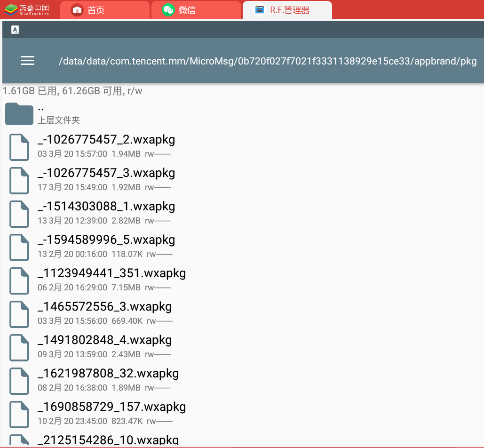This screenshot has height=448, width=484.
Task: Select file _1491802848_4.wxapkg
Action: click(x=104, y=340)
